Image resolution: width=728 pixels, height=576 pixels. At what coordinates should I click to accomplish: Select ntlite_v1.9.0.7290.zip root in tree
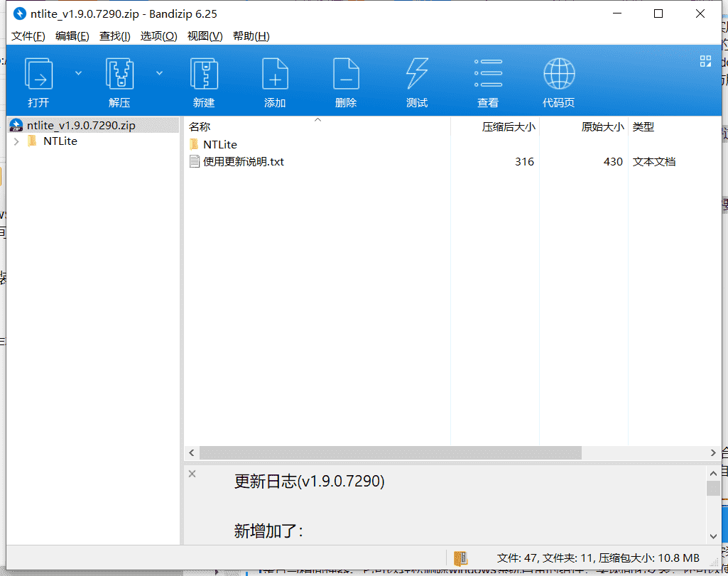click(x=93, y=125)
